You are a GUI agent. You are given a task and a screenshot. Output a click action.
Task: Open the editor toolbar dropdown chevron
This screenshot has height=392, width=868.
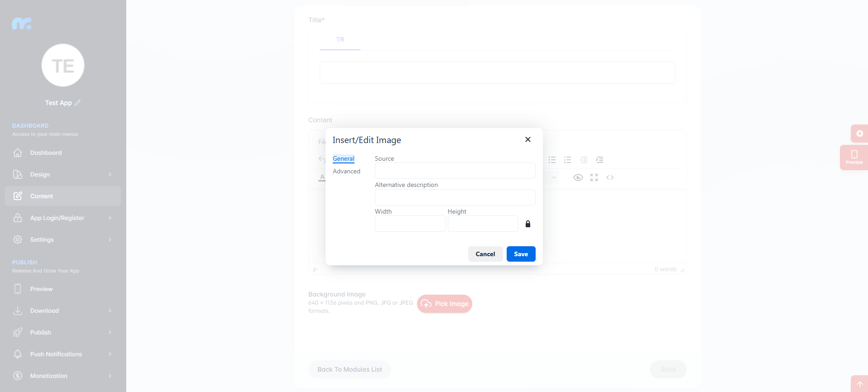(553, 177)
